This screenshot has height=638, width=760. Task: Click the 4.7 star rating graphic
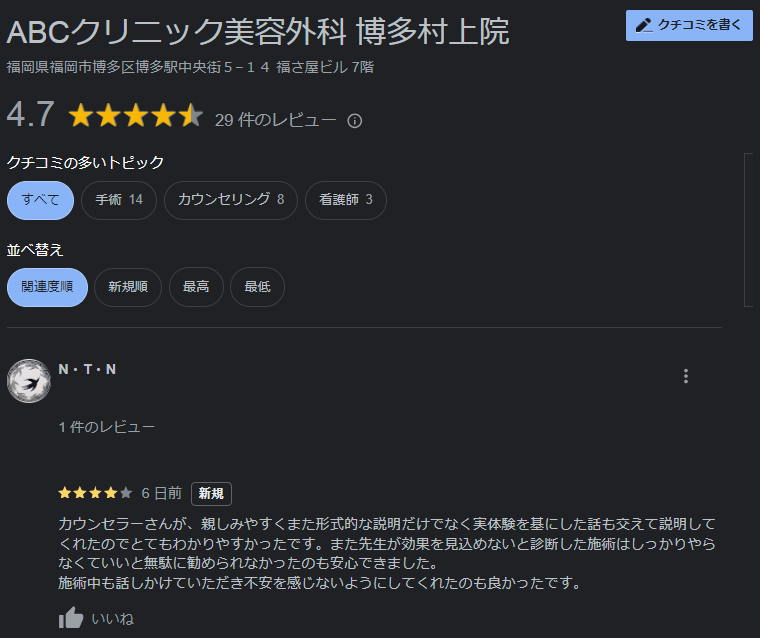[135, 117]
